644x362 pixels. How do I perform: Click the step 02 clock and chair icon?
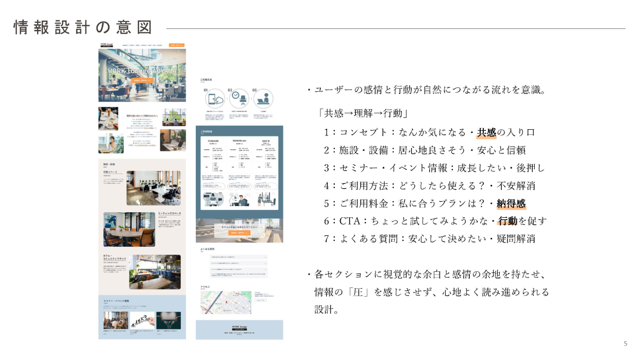(239, 98)
